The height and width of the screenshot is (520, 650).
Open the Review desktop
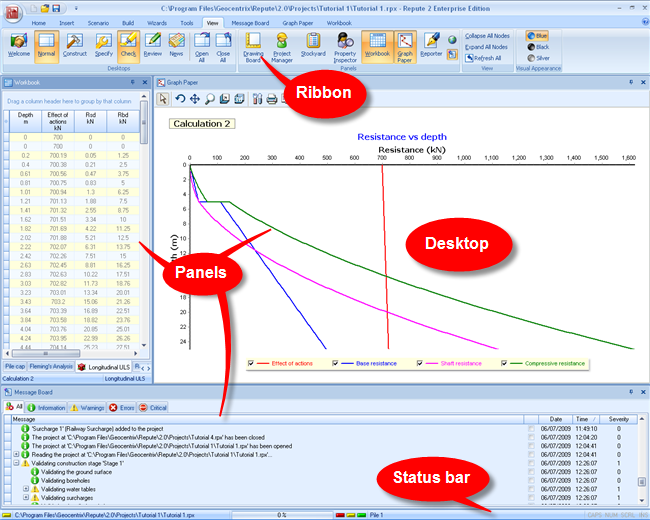click(x=153, y=46)
